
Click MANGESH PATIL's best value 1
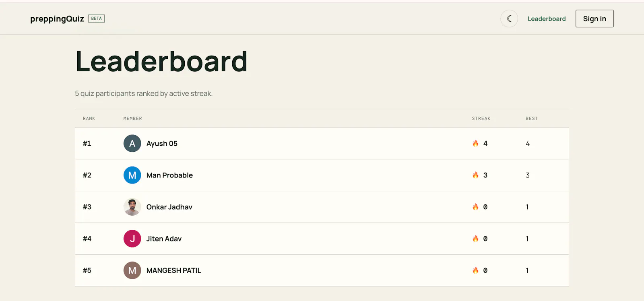527,271
